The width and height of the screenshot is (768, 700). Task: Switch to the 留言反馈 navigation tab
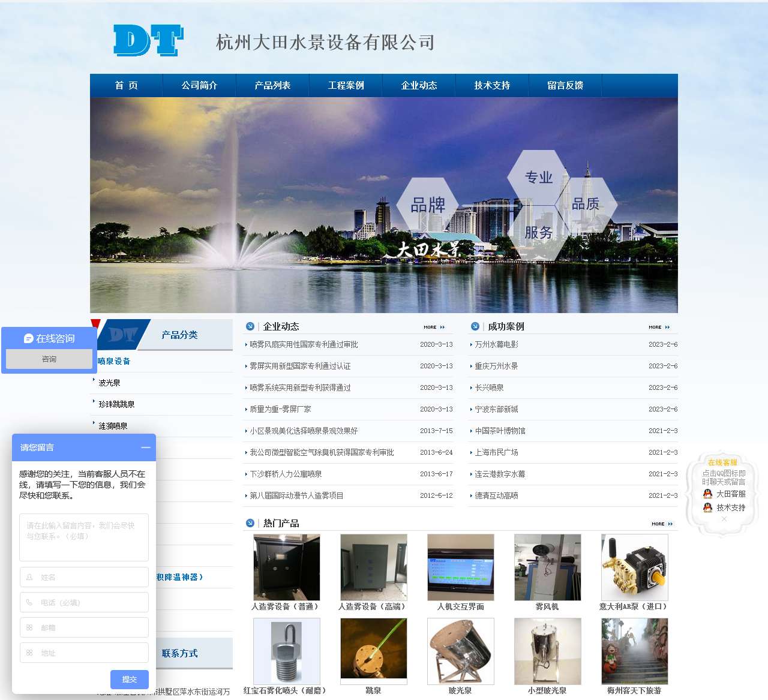tap(565, 85)
